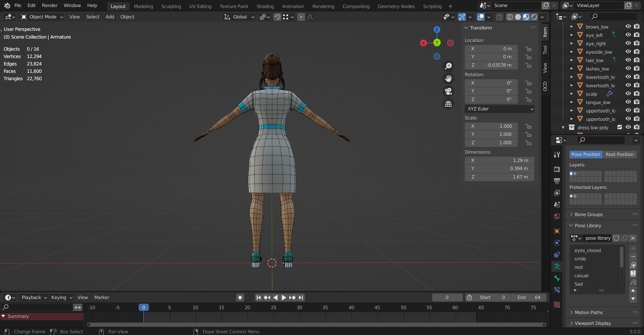Toggle snapping magnet in header

point(277,17)
